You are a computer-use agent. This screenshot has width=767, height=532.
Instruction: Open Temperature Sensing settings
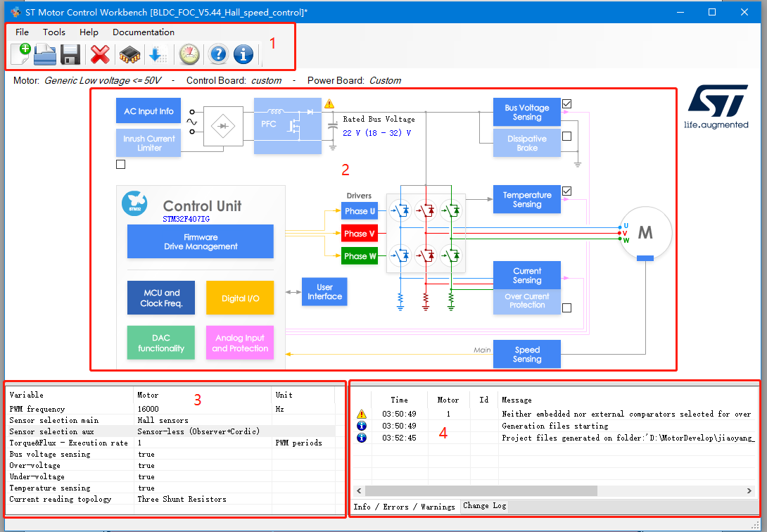[527, 200]
